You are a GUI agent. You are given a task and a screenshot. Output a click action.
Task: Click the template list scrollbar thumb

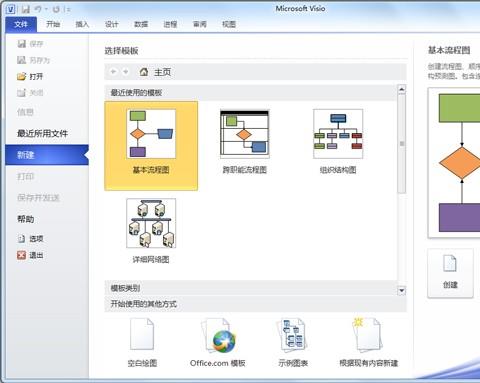pyautogui.click(x=402, y=143)
